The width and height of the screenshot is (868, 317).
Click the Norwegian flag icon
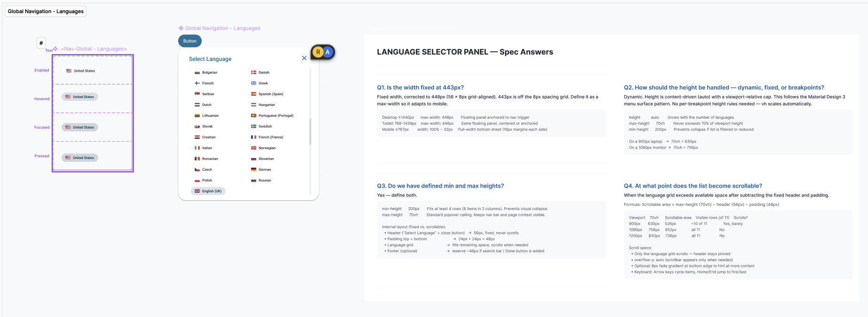[x=253, y=148]
